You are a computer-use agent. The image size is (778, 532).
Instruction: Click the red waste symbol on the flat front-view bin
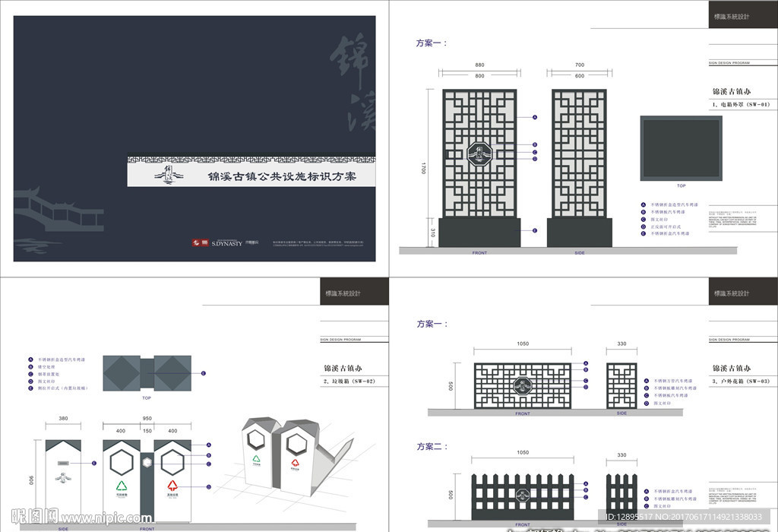(172, 486)
